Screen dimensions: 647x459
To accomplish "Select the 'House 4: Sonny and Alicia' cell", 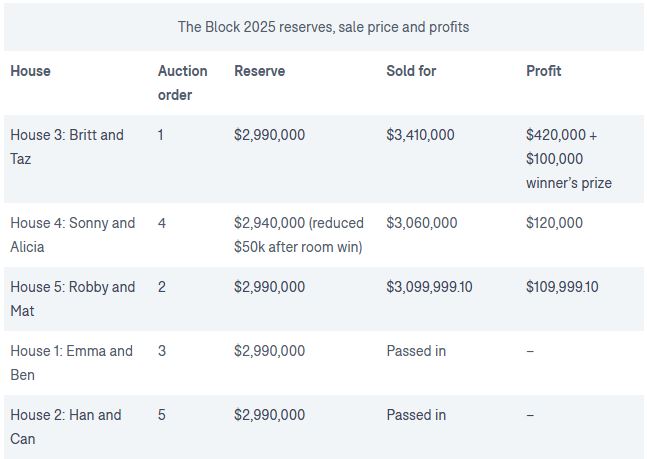I will [72, 235].
